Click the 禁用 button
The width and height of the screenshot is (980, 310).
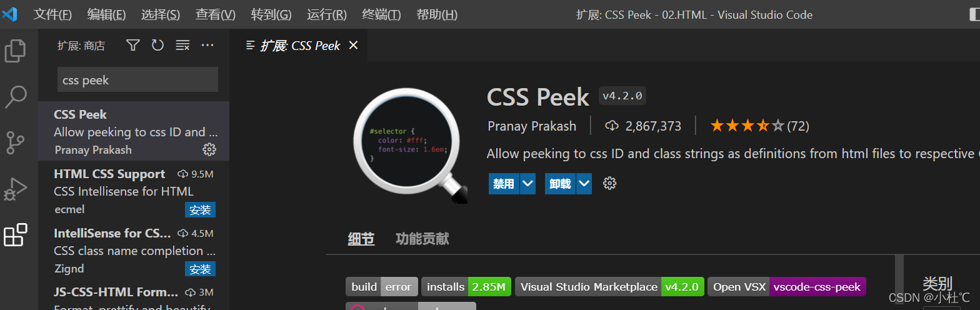[x=504, y=184]
